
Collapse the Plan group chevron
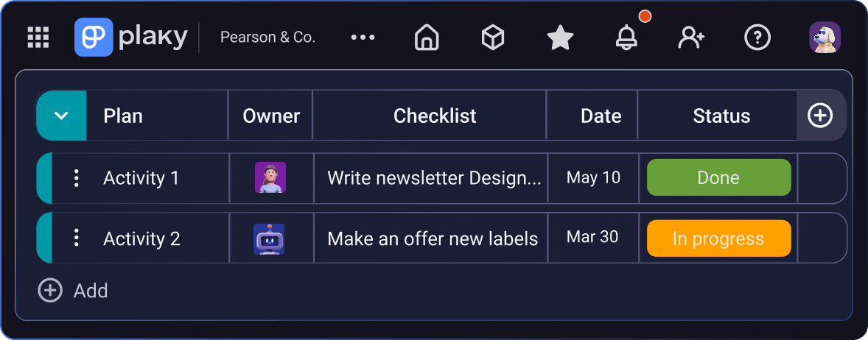(x=62, y=116)
